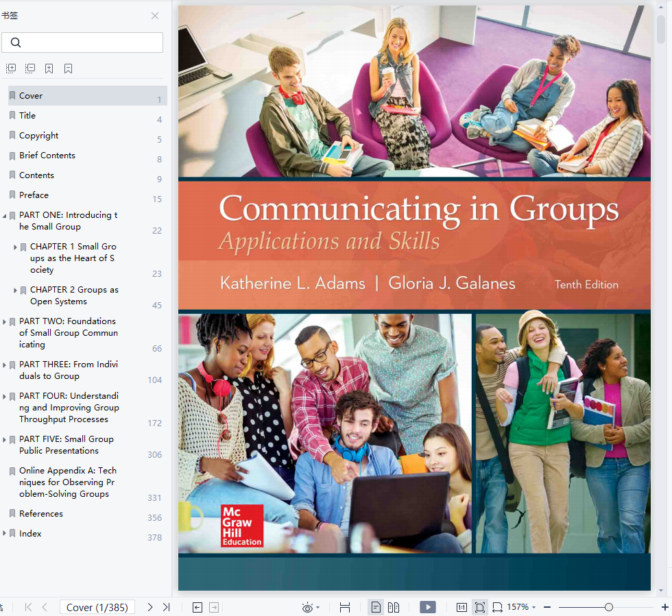Click the fit width icon
672x616 pixels.
pyautogui.click(x=497, y=607)
